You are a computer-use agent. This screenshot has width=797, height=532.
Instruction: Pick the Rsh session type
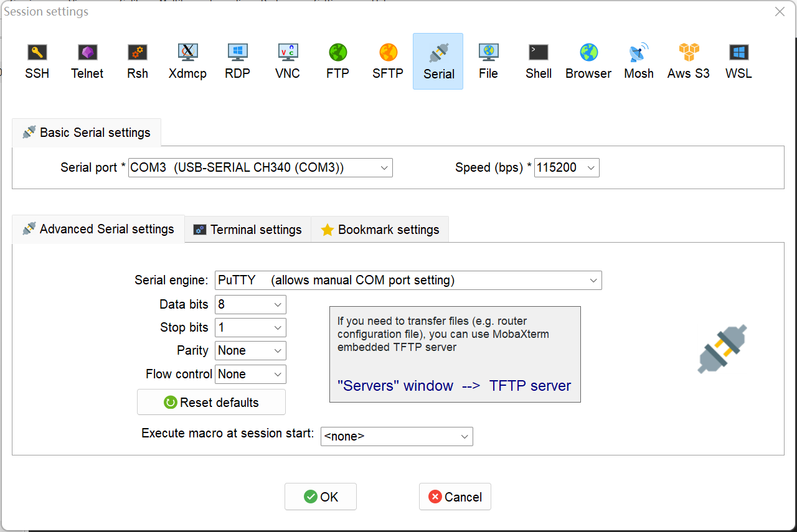pyautogui.click(x=138, y=62)
